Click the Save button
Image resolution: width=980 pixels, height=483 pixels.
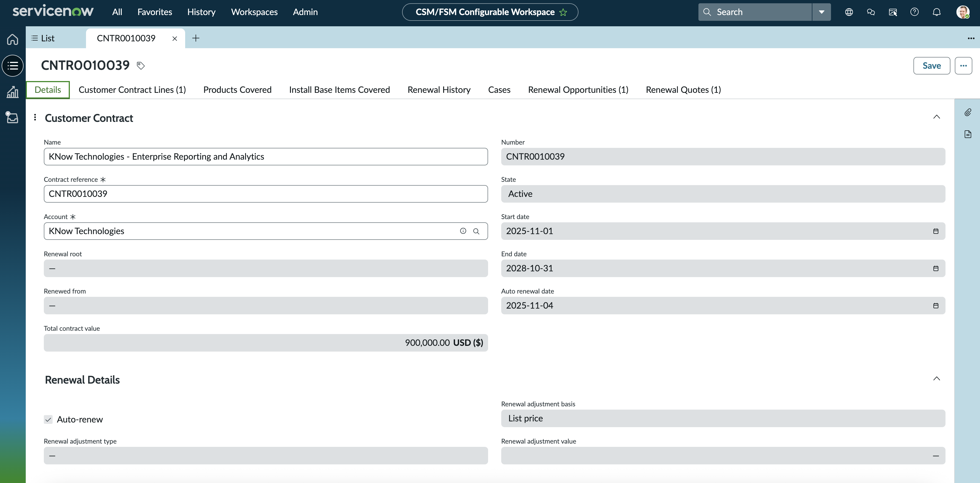coord(931,66)
